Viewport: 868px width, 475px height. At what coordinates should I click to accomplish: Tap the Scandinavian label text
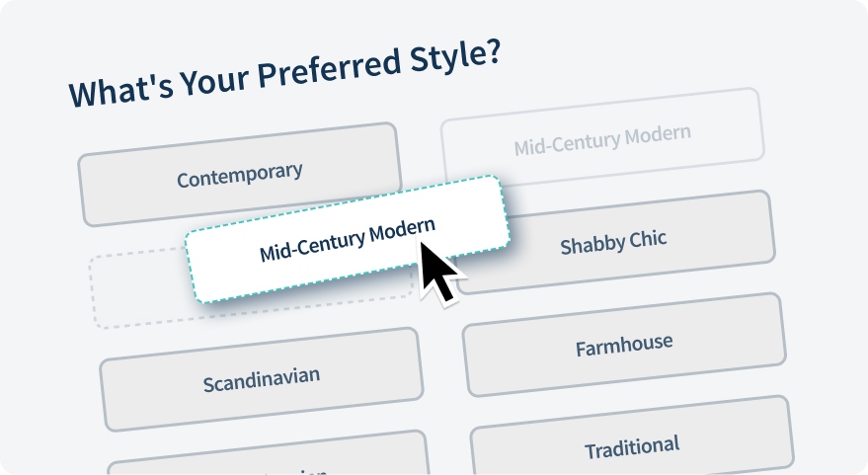pos(262,379)
